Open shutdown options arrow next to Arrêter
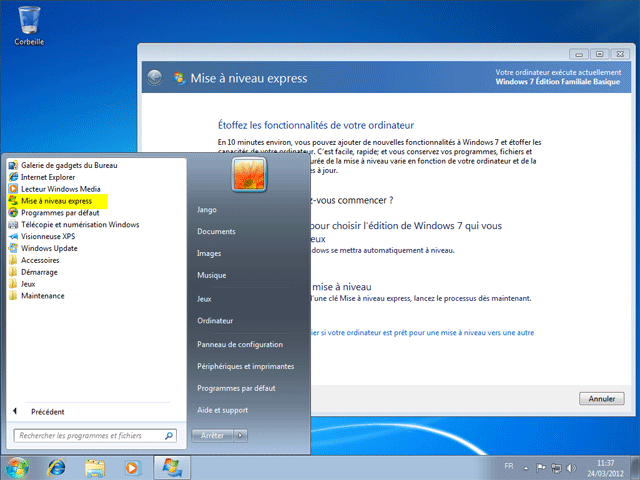640x480 pixels. click(x=240, y=435)
